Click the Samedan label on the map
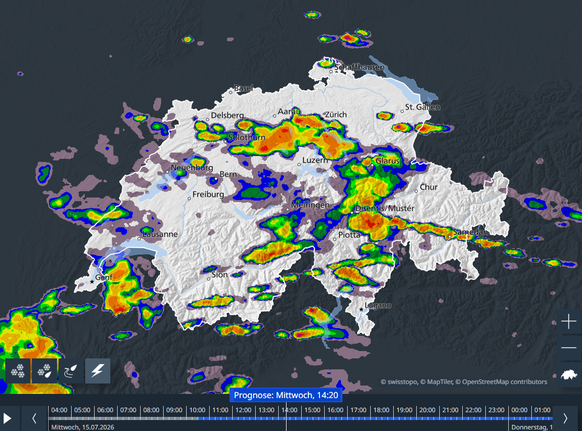This screenshot has width=582, height=431. pyautogui.click(x=470, y=232)
